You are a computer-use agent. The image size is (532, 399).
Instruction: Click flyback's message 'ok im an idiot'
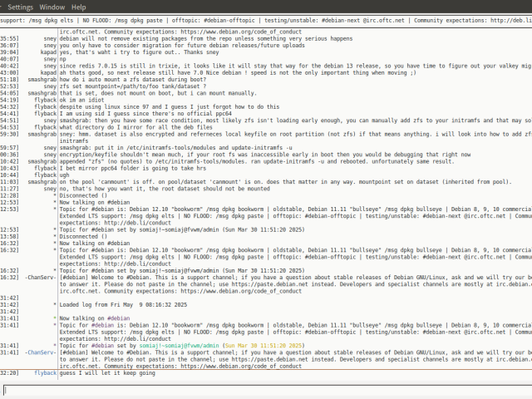click(x=81, y=100)
